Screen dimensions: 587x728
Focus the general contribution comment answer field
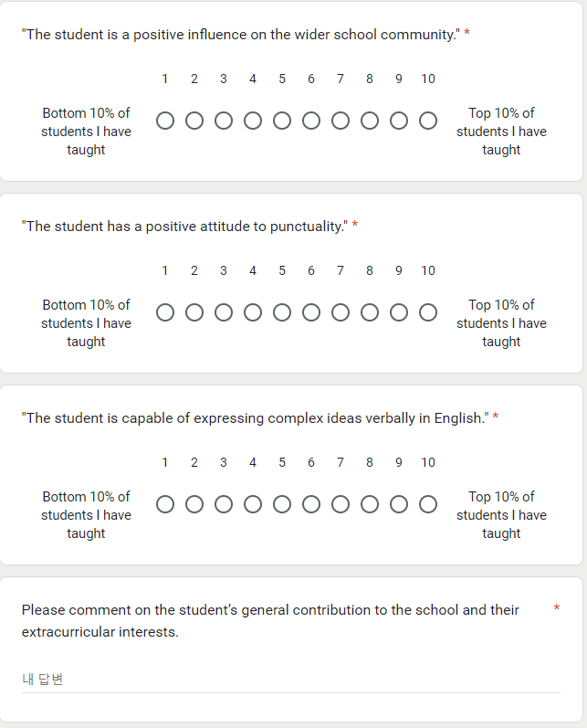pos(291,680)
